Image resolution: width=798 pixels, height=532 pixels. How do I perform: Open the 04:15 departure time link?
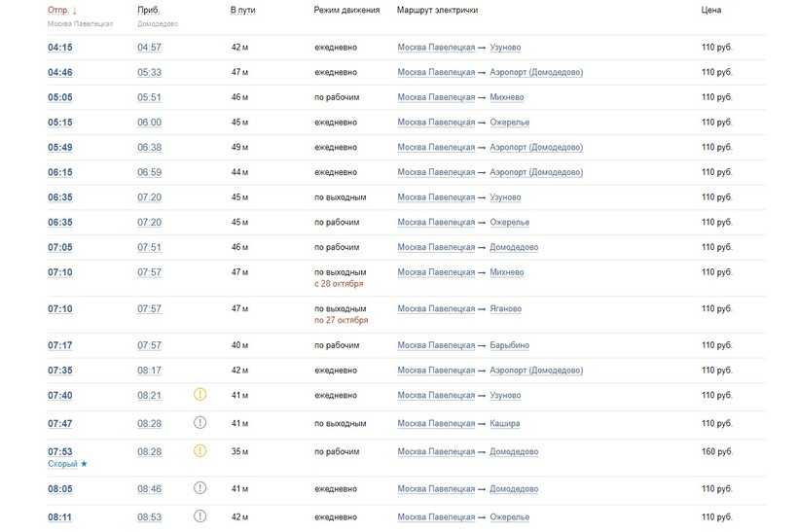59,47
